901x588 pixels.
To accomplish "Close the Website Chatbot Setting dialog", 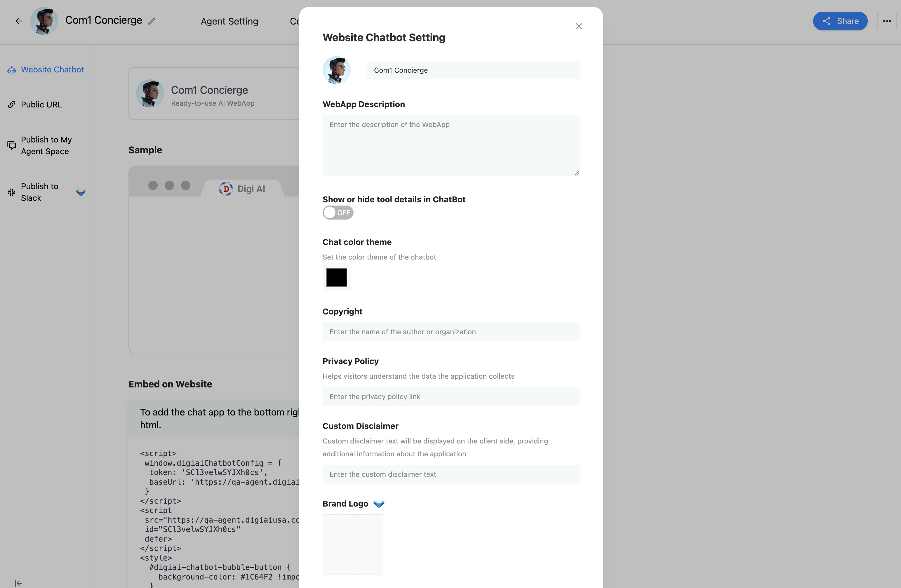I will 578,26.
